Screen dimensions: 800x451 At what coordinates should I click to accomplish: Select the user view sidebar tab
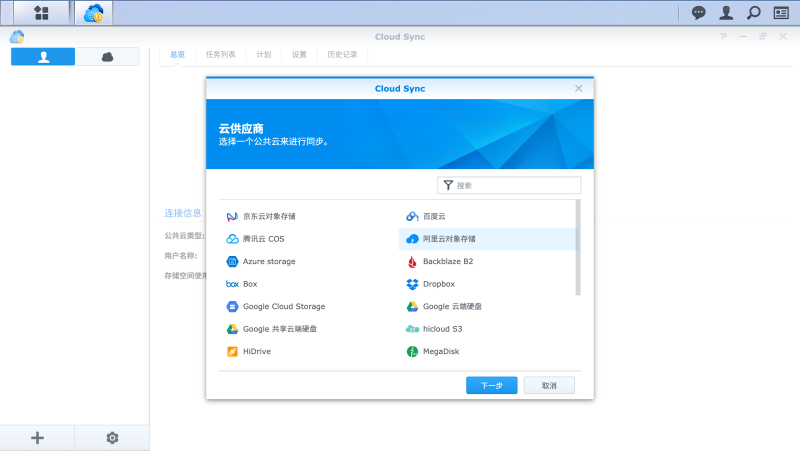pos(43,57)
